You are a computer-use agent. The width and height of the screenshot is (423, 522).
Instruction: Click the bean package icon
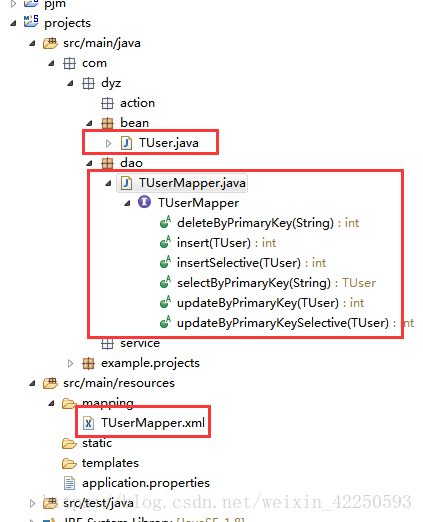coord(107,123)
